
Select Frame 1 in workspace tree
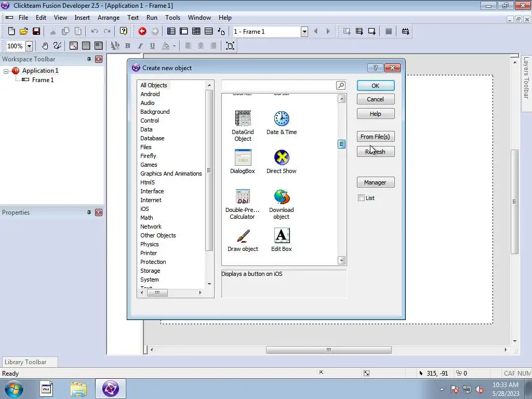pyautogui.click(x=43, y=79)
